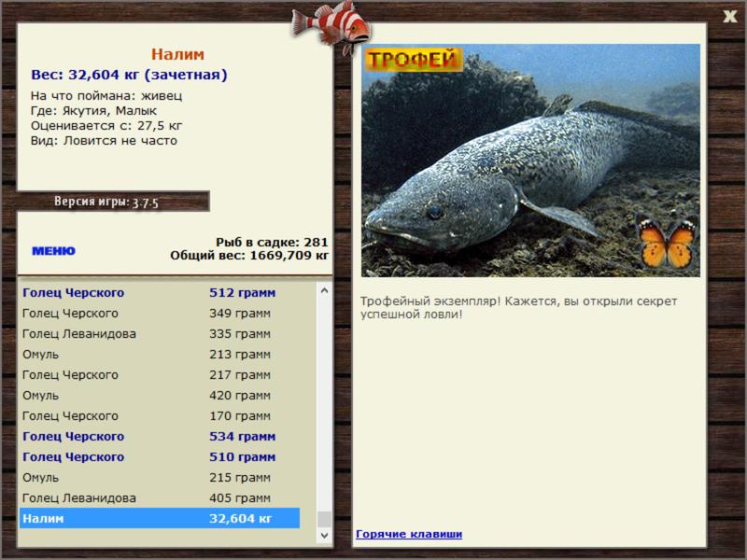
Task: Select Омуль 420 грамм entry
Action: tap(159, 395)
